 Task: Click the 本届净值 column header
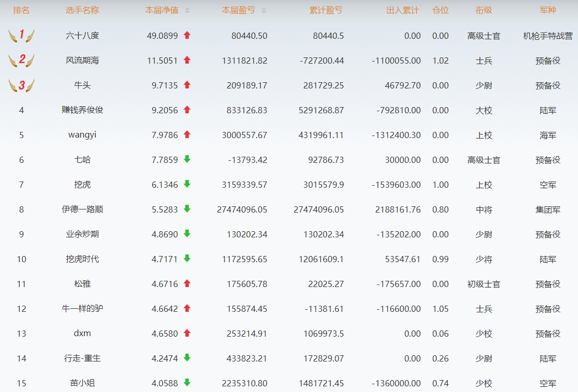(x=162, y=10)
